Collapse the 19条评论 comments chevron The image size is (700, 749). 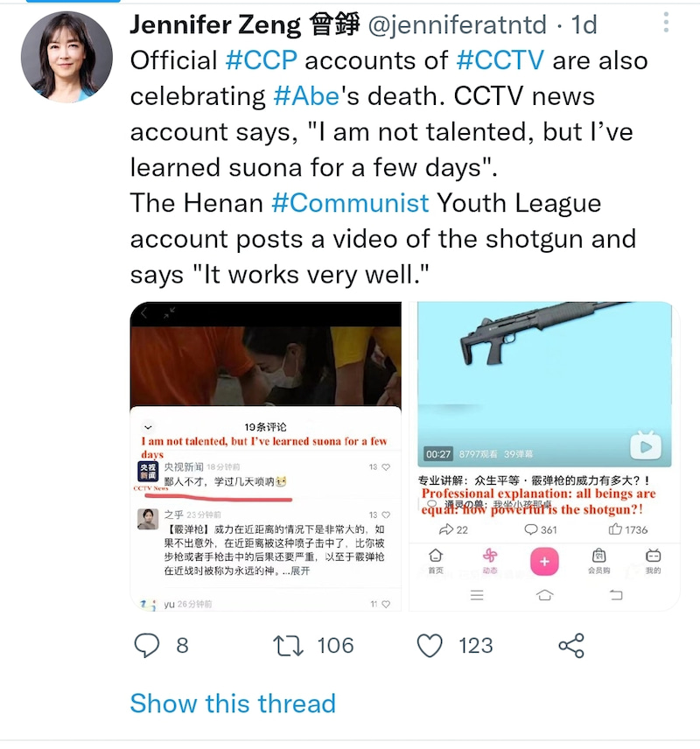[148, 427]
